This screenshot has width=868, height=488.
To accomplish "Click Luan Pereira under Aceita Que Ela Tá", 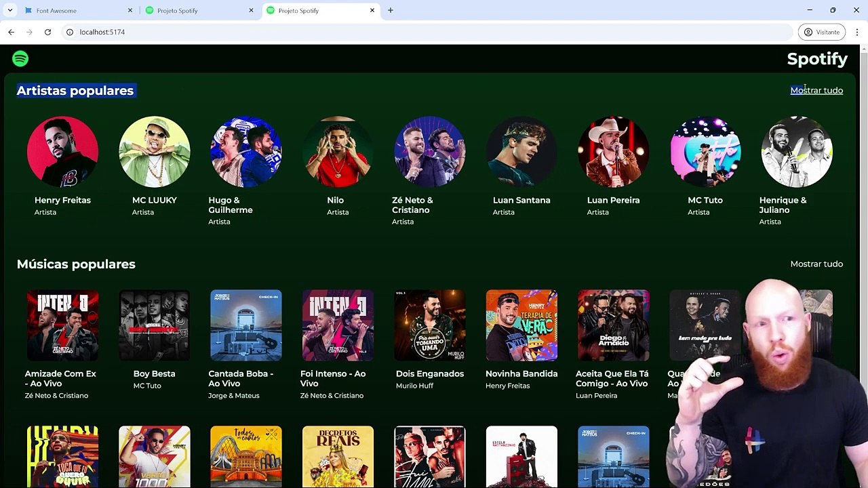I will pyautogui.click(x=596, y=395).
